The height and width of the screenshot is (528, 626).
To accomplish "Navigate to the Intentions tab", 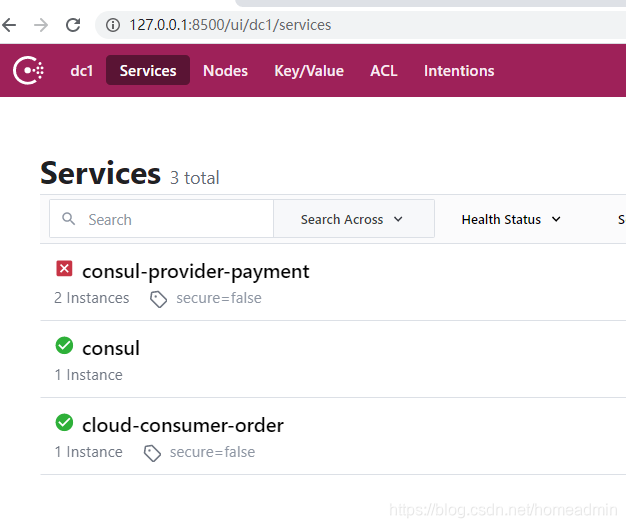I will click(x=459, y=71).
